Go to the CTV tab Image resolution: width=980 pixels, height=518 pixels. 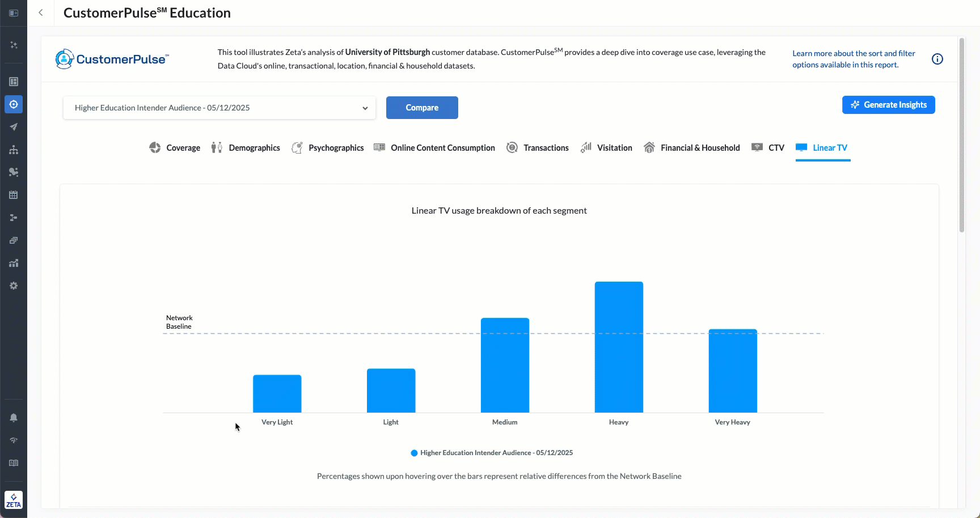768,148
